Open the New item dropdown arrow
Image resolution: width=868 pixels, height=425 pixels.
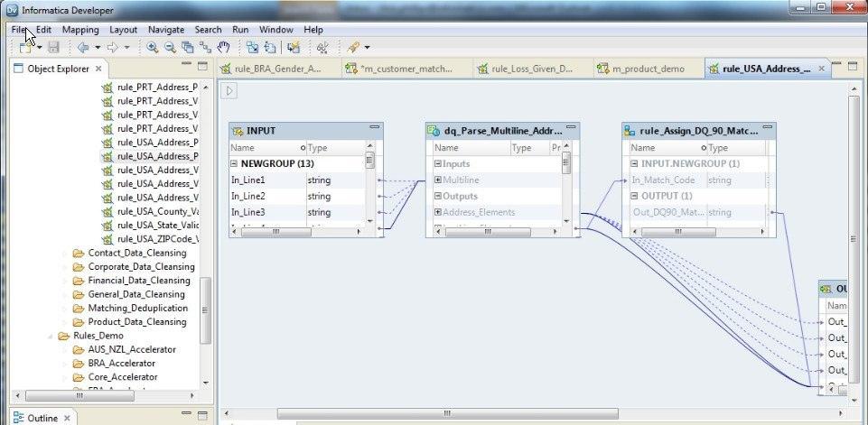[x=40, y=48]
